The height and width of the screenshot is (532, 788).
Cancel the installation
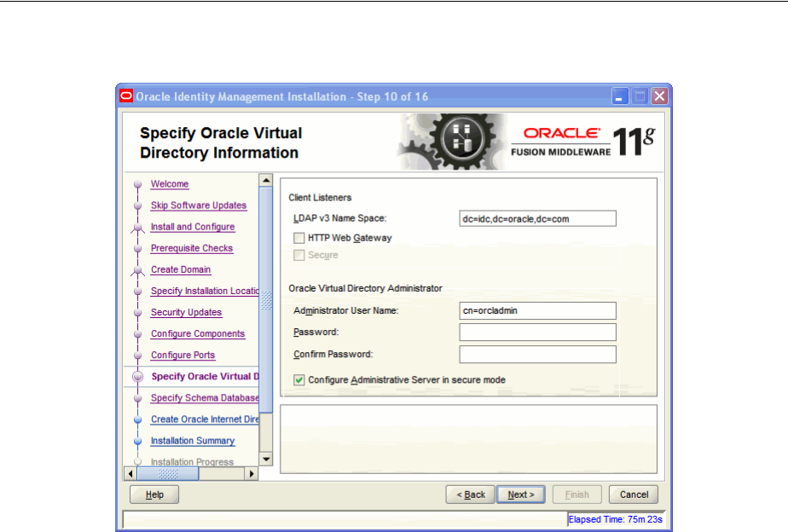634,494
